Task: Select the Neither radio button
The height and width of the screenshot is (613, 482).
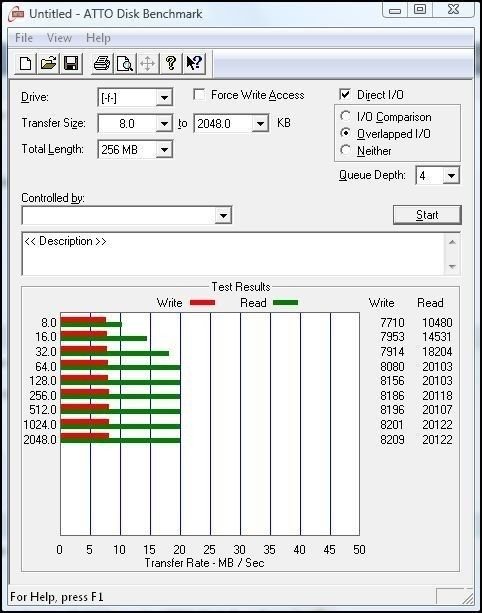Action: [345, 150]
